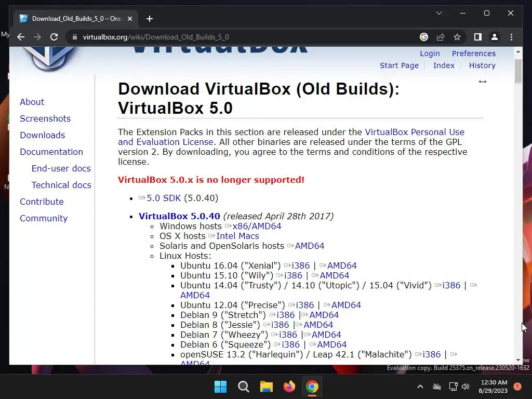Bookmark this page with the star
532x399 pixels.
click(457, 37)
